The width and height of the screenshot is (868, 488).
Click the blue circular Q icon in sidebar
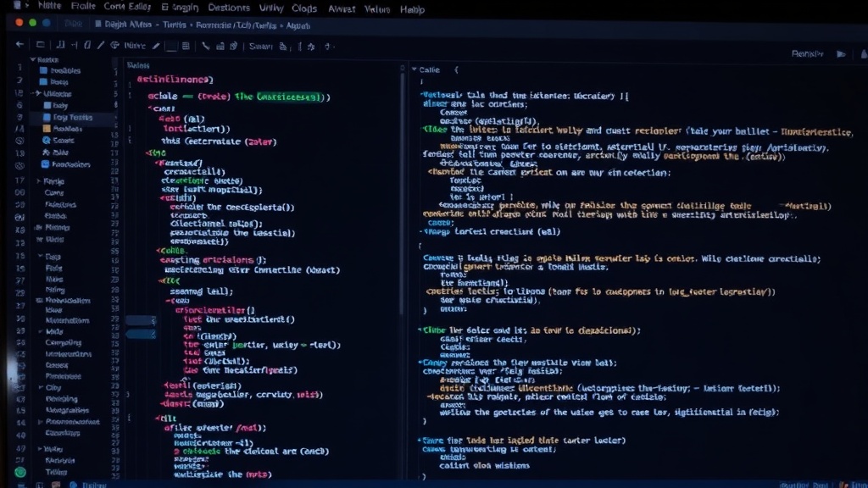pyautogui.click(x=47, y=140)
